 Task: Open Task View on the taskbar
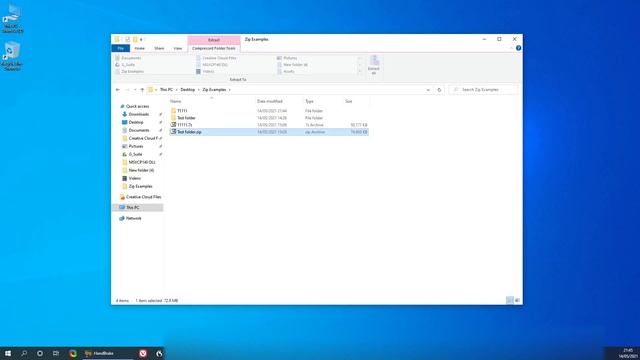[x=56, y=353]
